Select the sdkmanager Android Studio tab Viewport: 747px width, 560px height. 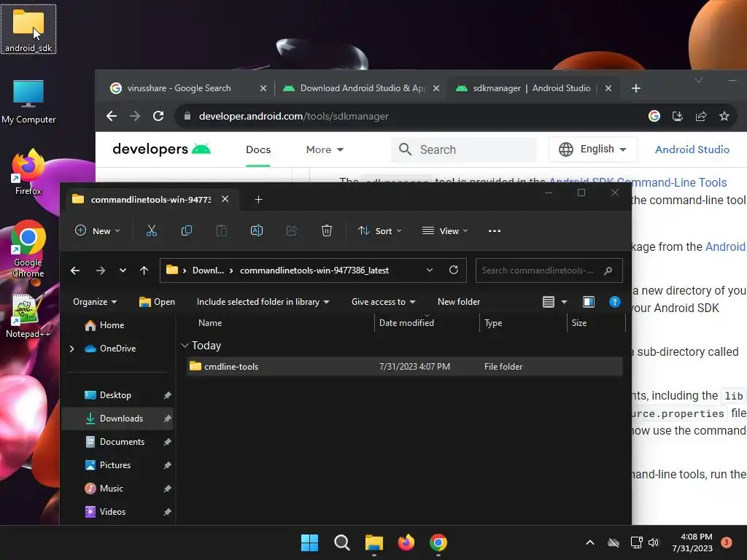(533, 88)
